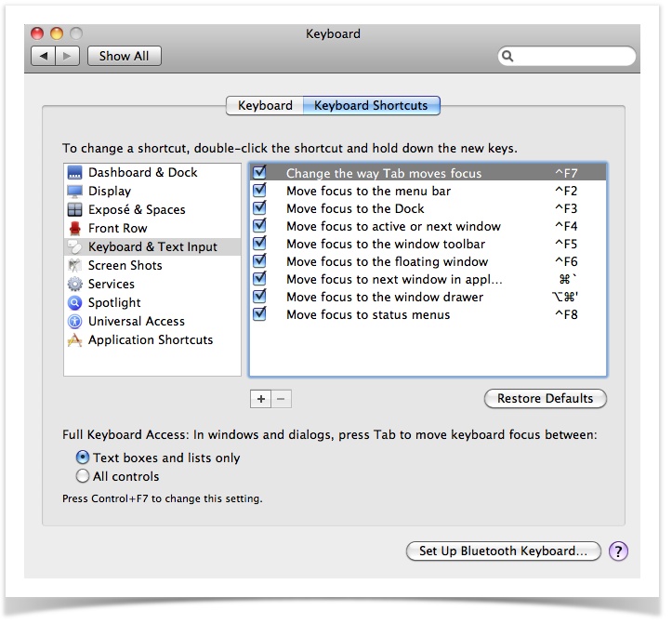Image resolution: width=672 pixels, height=624 pixels.
Task: Click the Move focus to status menus label
Action: click(x=368, y=314)
